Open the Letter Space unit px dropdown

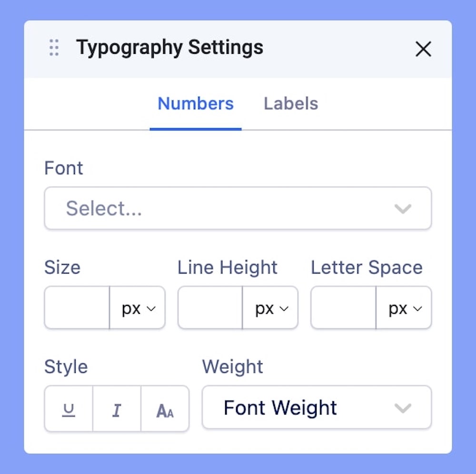tap(404, 308)
